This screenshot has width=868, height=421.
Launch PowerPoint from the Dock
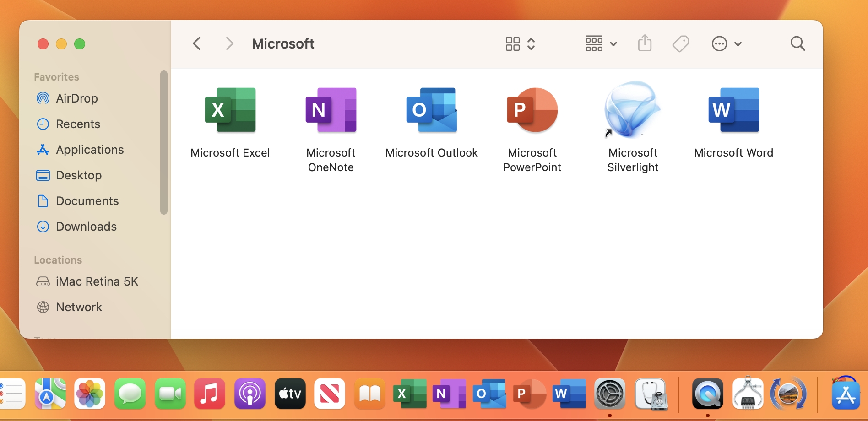[x=530, y=394]
